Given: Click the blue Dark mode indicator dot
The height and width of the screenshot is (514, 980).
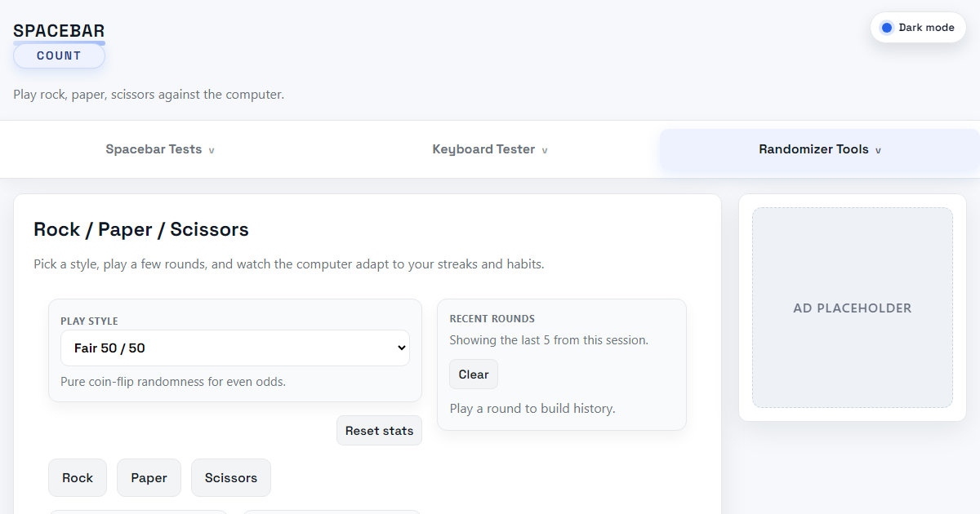Looking at the screenshot, I should coord(886,28).
